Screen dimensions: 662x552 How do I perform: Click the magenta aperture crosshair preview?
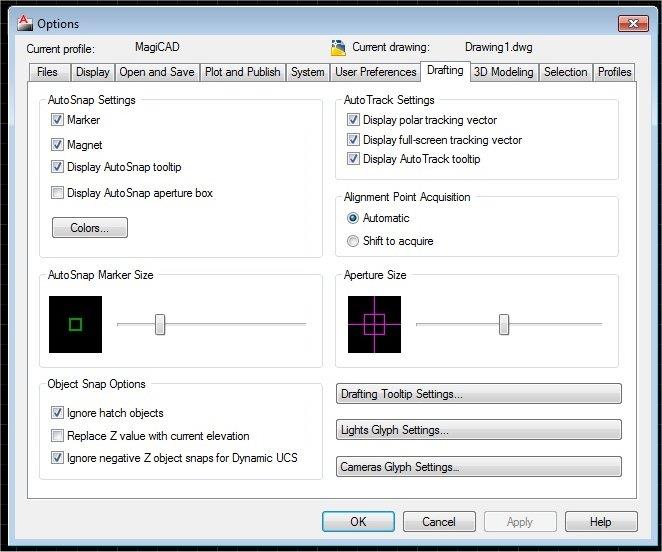click(374, 324)
